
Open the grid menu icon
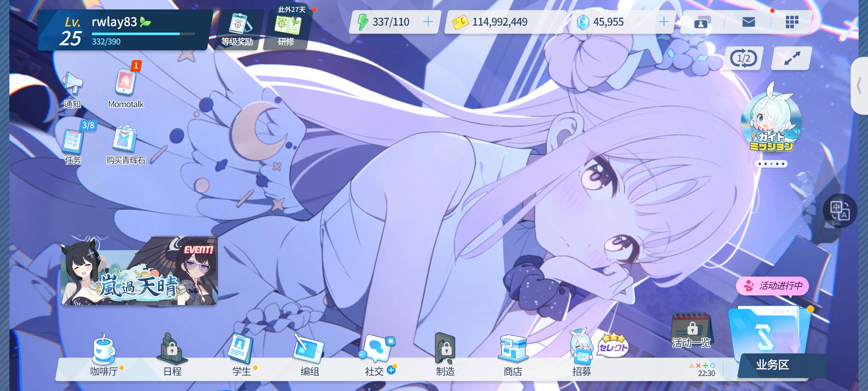792,22
